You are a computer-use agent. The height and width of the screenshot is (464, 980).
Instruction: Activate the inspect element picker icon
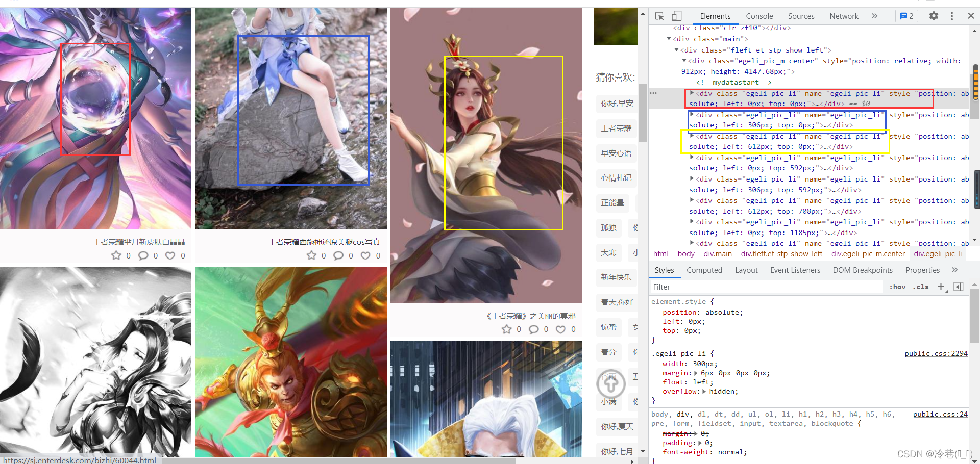pos(659,16)
